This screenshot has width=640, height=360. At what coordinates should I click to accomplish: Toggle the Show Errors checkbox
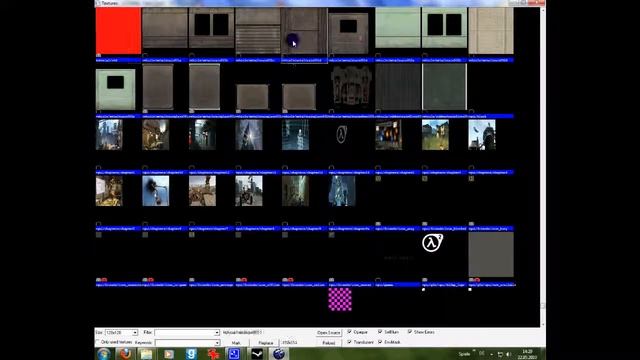point(410,332)
